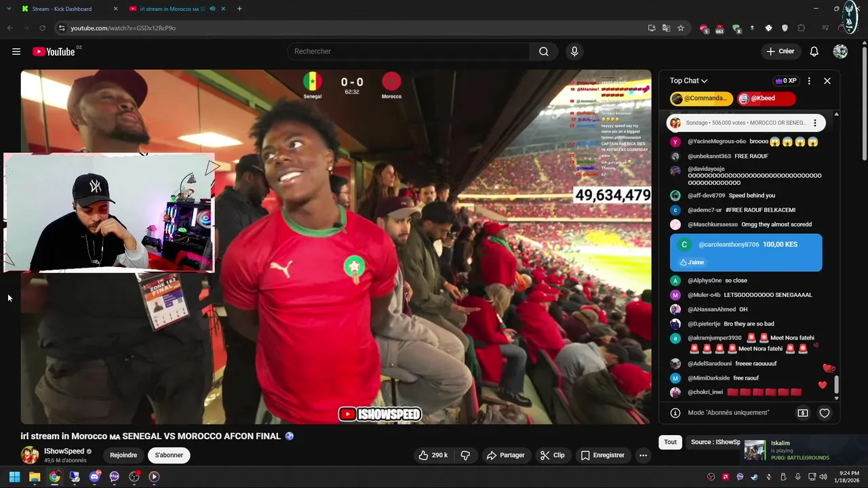The width and height of the screenshot is (868, 488).
Task: Close the Kick Dashboard tab
Action: [115, 9]
